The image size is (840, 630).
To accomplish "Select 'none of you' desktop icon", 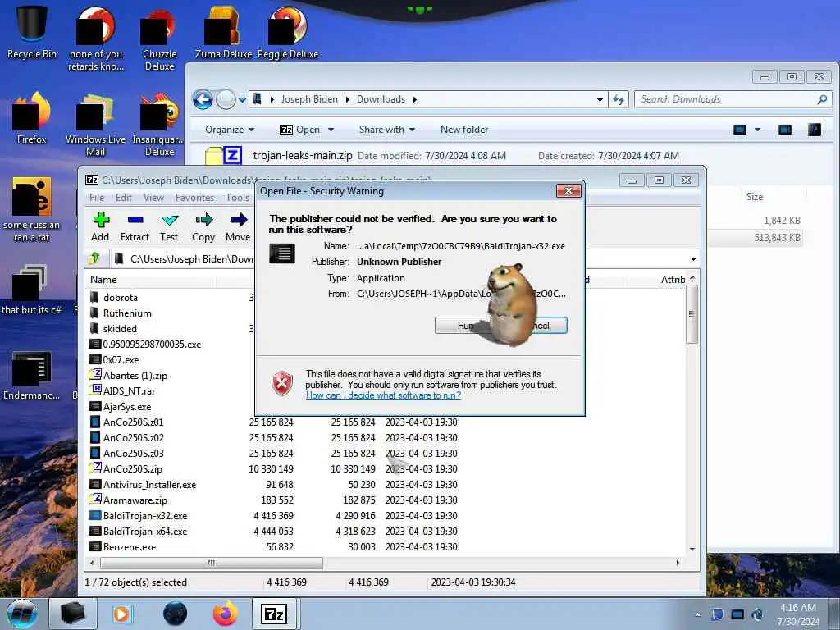I will click(96, 40).
